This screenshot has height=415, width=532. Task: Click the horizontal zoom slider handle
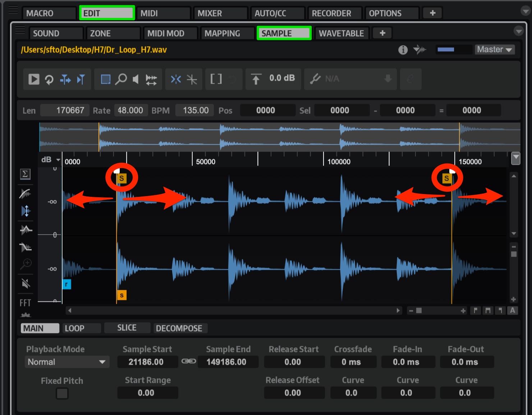pyautogui.click(x=419, y=310)
